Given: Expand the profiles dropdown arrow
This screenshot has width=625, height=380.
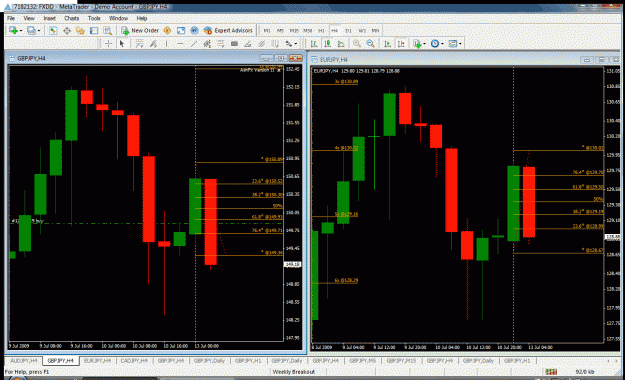Looking at the screenshot, I should (x=39, y=31).
